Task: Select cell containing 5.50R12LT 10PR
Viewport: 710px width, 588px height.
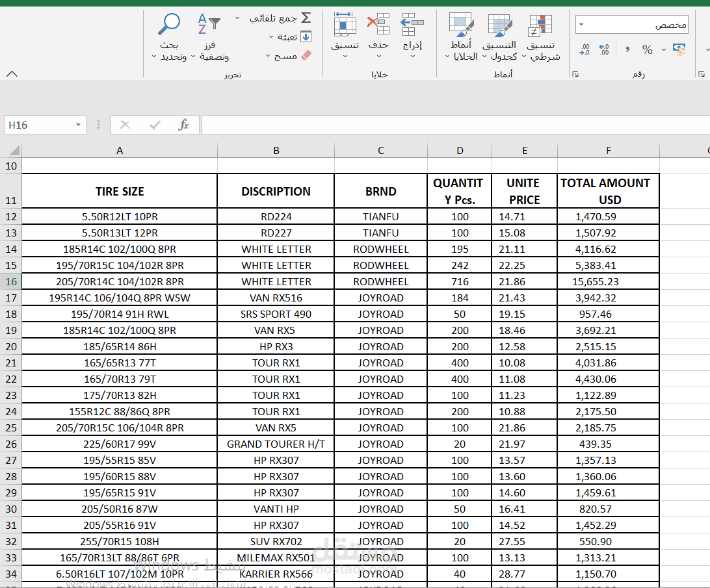Action: (x=120, y=217)
